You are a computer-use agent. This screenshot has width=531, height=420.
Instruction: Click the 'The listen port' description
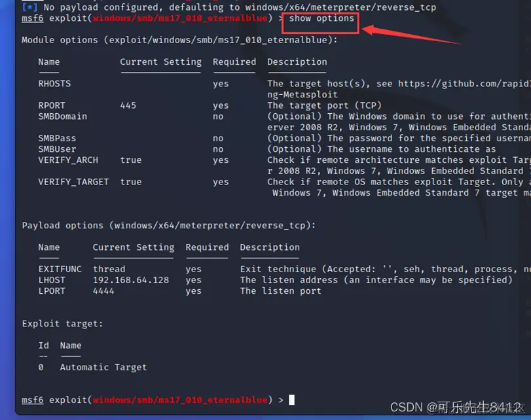point(281,290)
